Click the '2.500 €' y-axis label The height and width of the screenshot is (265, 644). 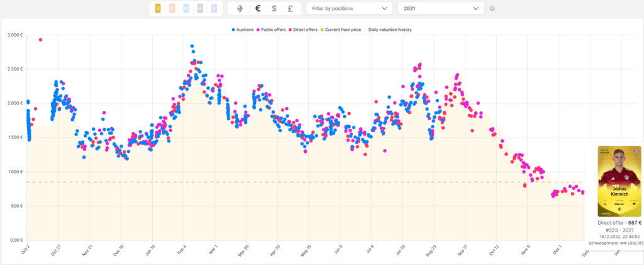click(x=15, y=69)
